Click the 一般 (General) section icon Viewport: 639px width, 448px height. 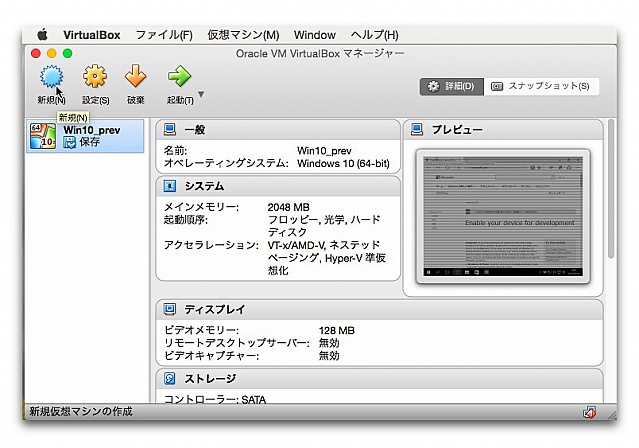click(x=170, y=130)
